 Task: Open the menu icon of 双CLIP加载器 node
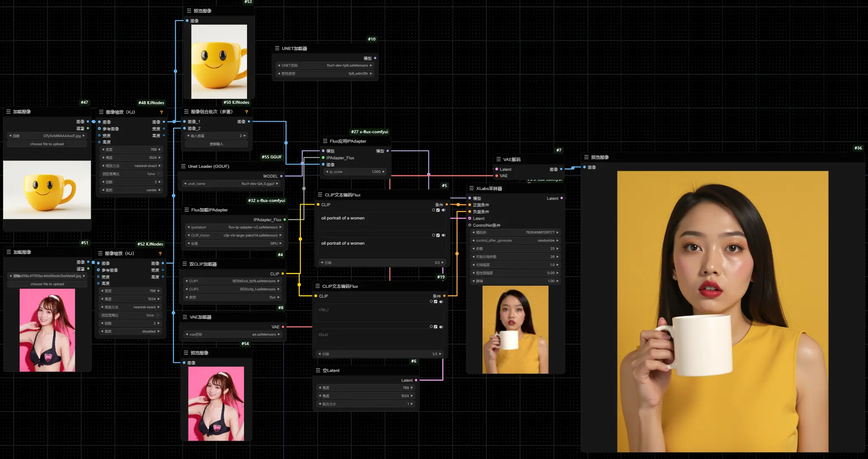pos(185,264)
